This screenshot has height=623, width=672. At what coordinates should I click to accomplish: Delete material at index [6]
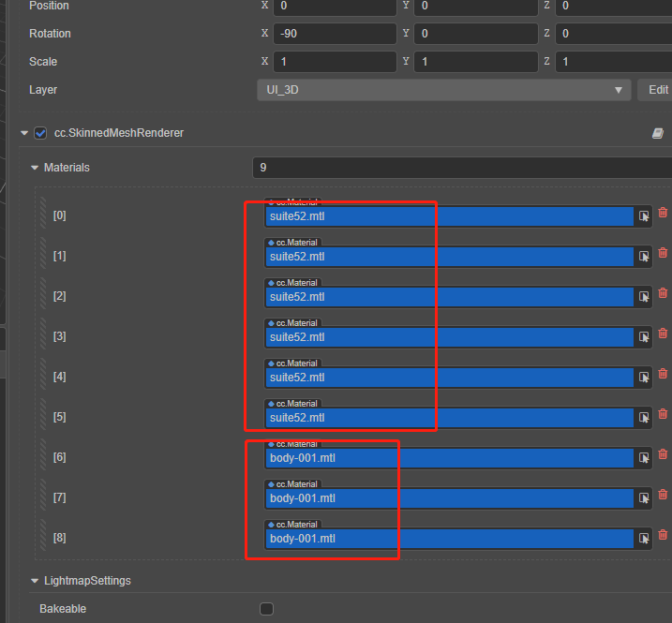tap(663, 453)
